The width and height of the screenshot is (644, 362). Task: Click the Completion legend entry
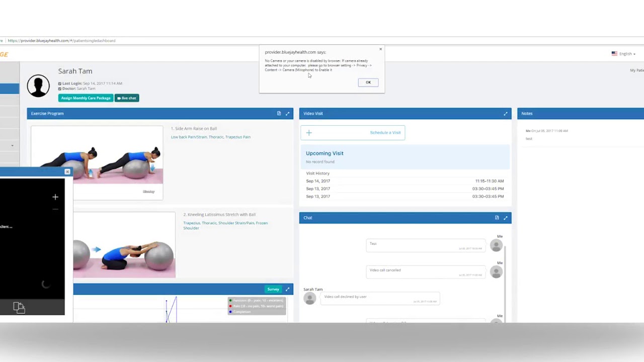click(240, 312)
